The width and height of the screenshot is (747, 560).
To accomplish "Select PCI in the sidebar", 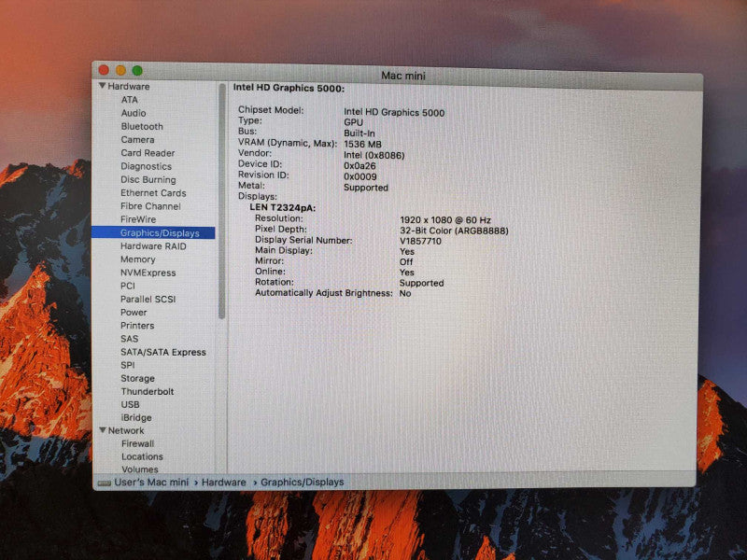I will pyautogui.click(x=128, y=286).
